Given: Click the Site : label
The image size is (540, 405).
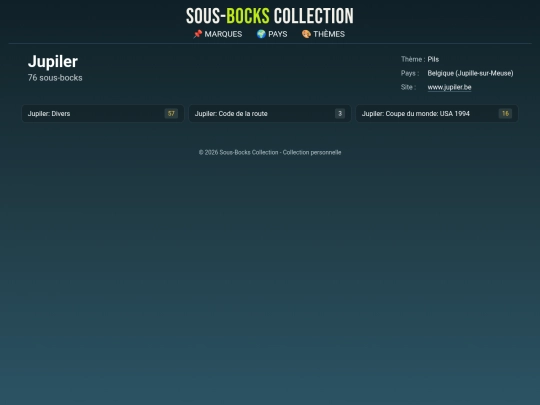Looking at the screenshot, I should (408, 87).
